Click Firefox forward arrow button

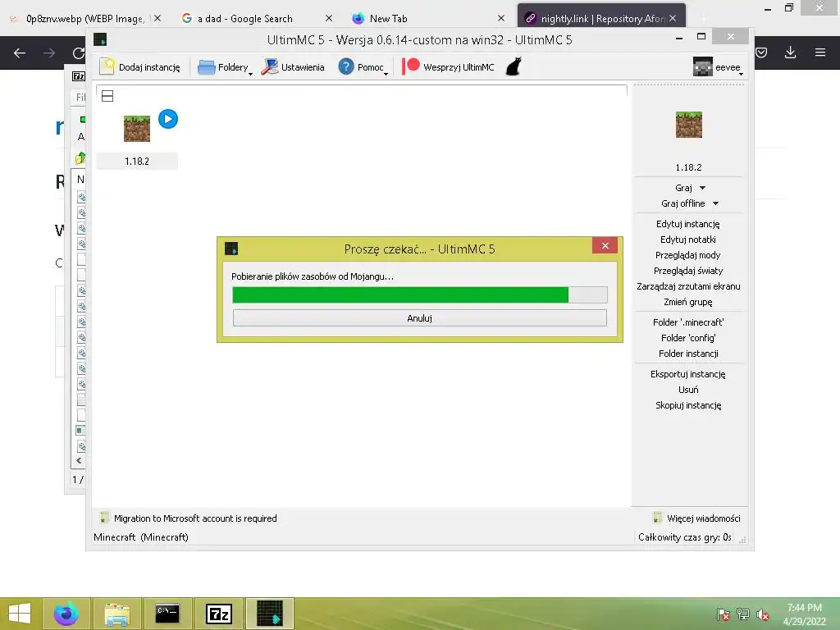pyautogui.click(x=49, y=53)
